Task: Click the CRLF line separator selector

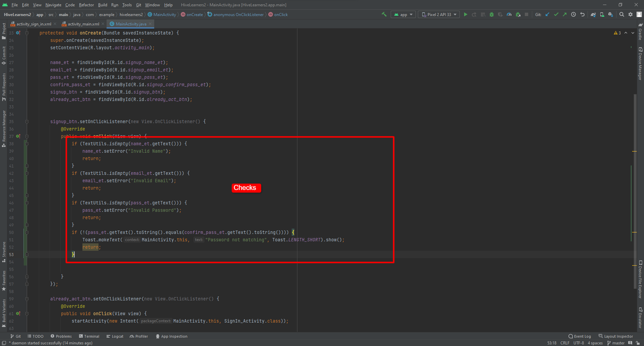Action: (x=565, y=343)
